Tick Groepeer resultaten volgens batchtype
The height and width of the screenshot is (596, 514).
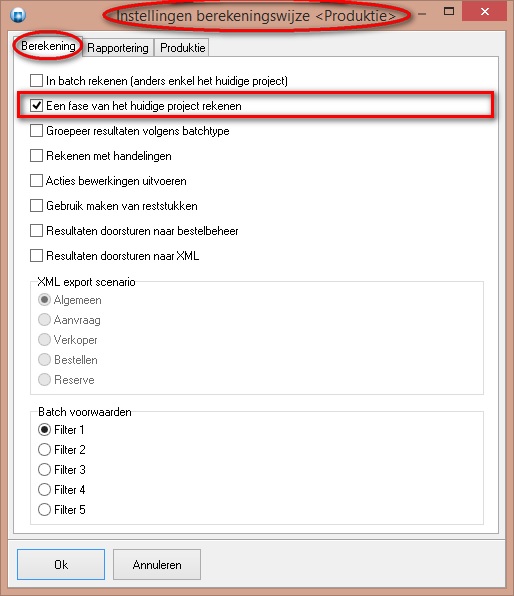click(x=36, y=131)
